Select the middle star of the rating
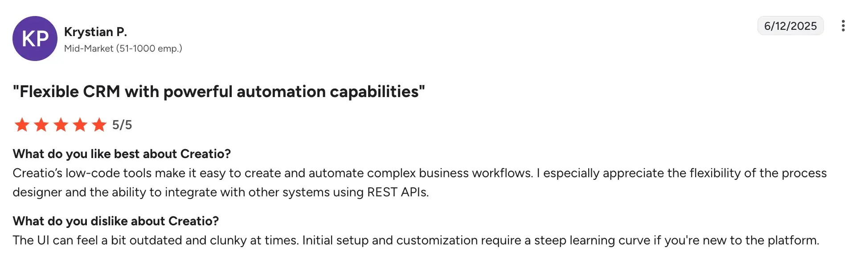The width and height of the screenshot is (868, 260). tap(60, 125)
